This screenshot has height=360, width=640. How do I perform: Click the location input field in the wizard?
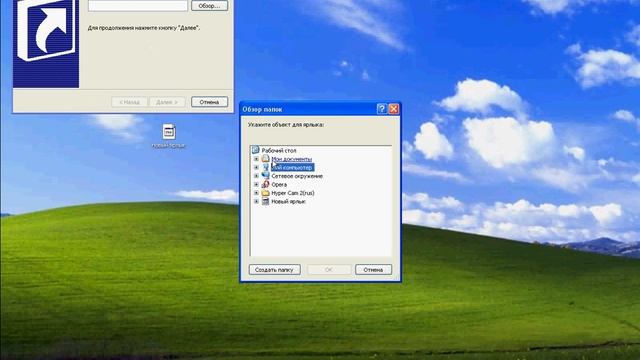pyautogui.click(x=138, y=5)
